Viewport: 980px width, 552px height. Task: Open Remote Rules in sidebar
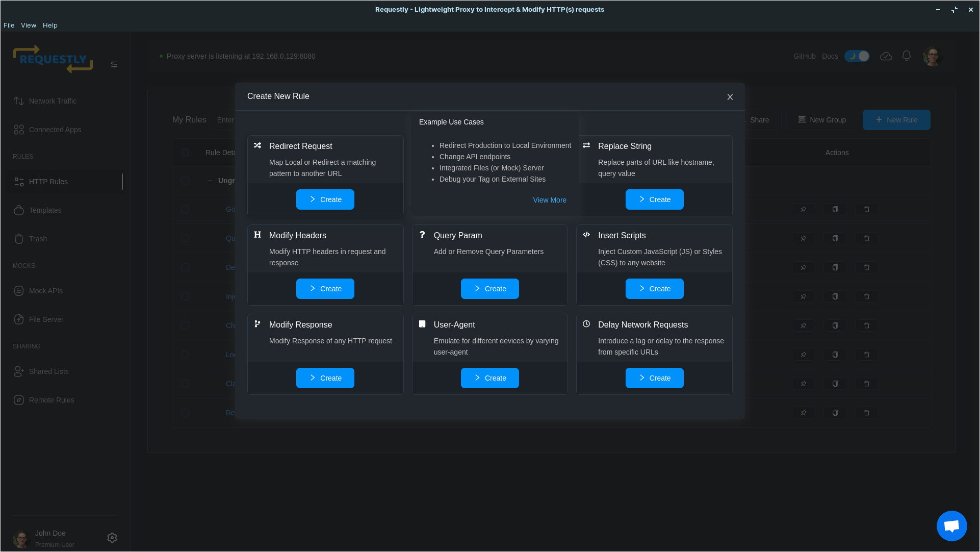pos(65,400)
